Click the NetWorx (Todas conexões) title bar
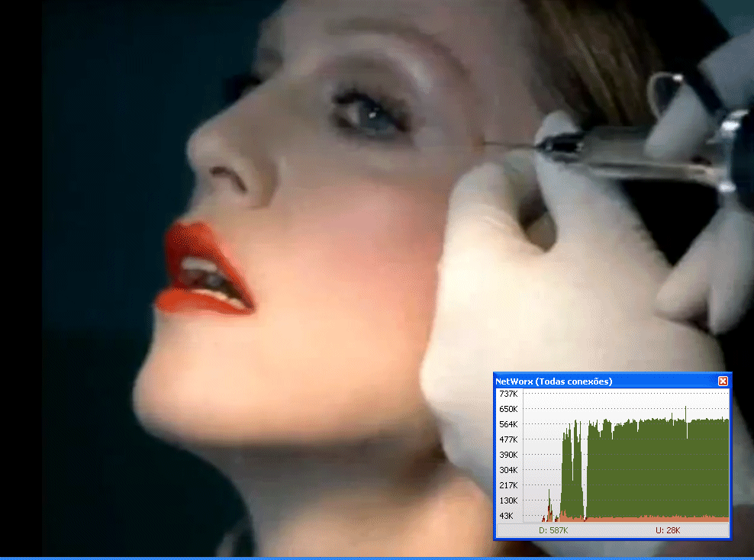The image size is (754, 560). 611,381
